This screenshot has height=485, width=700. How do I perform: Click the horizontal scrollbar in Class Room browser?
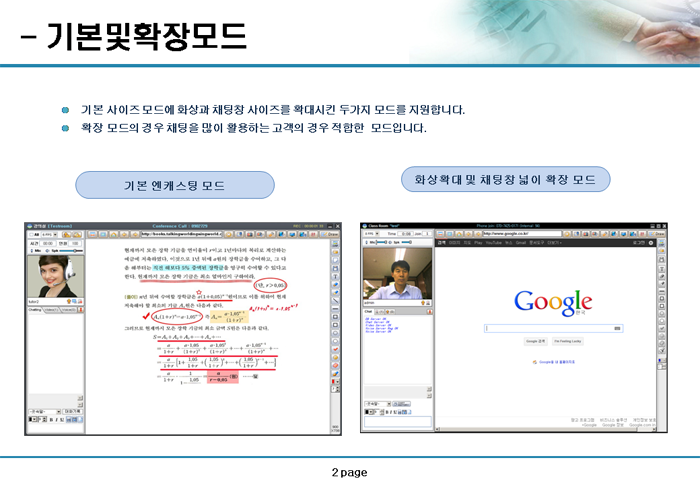[x=546, y=430]
